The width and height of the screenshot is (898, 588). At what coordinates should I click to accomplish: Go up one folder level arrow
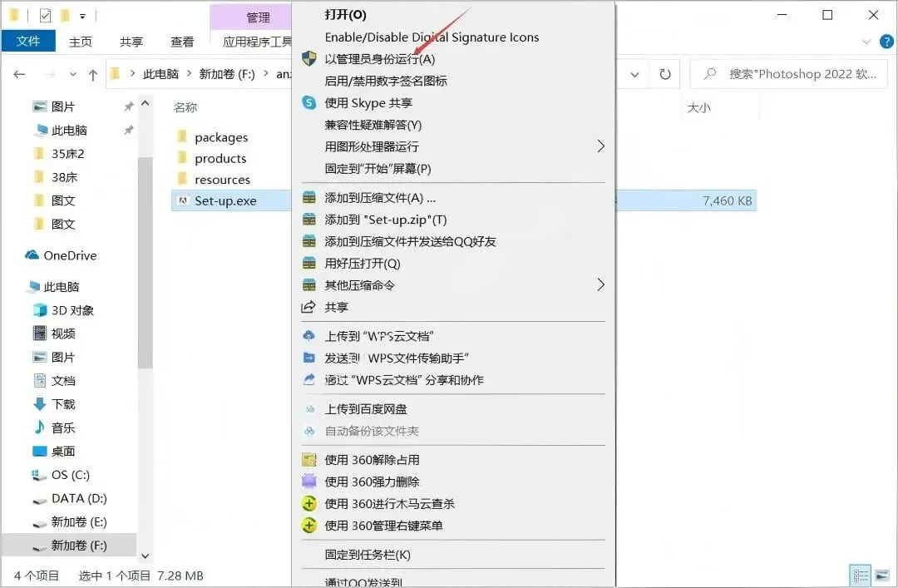(93, 75)
